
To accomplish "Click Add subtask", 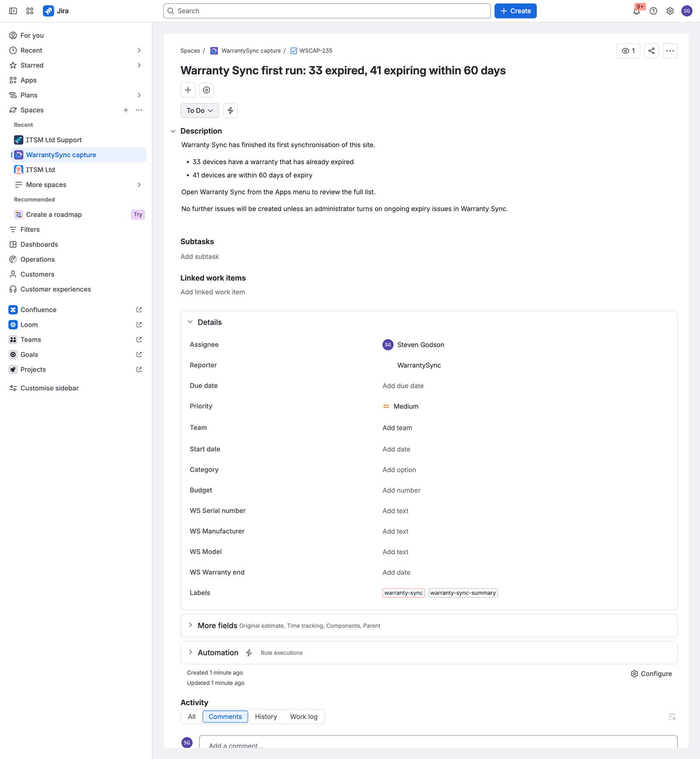I will [199, 257].
